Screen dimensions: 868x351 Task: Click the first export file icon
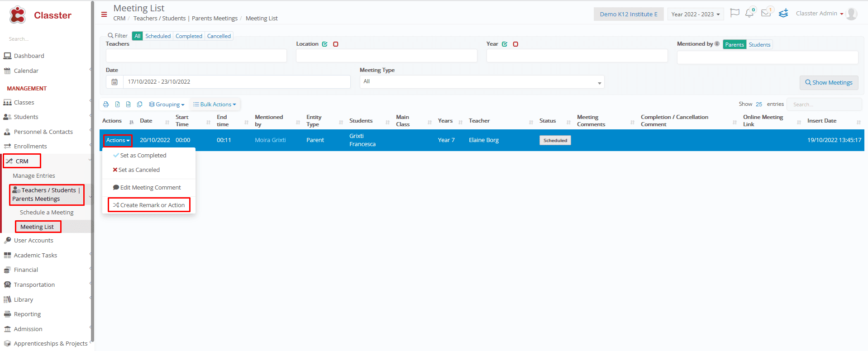coord(117,104)
